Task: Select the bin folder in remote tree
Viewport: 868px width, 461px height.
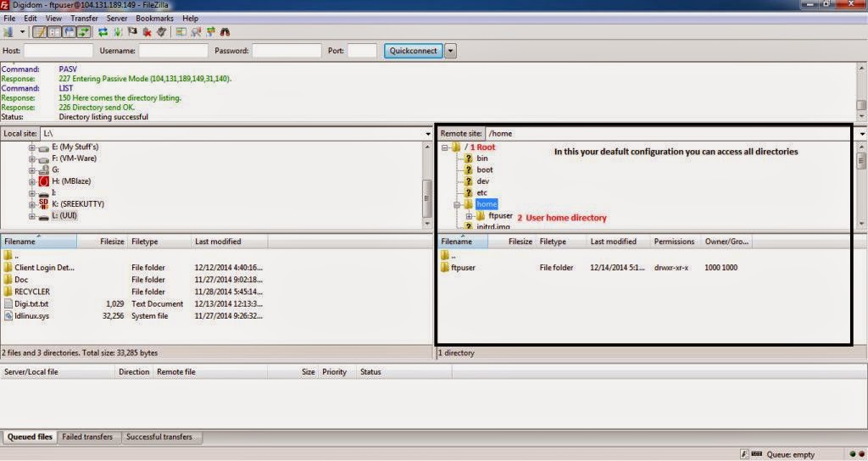Action: click(x=481, y=158)
